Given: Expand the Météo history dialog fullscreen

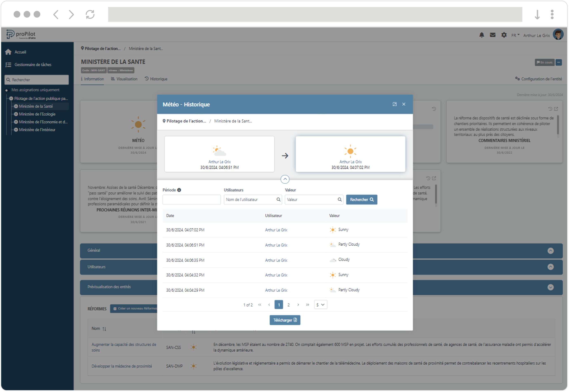Looking at the screenshot, I should point(395,104).
